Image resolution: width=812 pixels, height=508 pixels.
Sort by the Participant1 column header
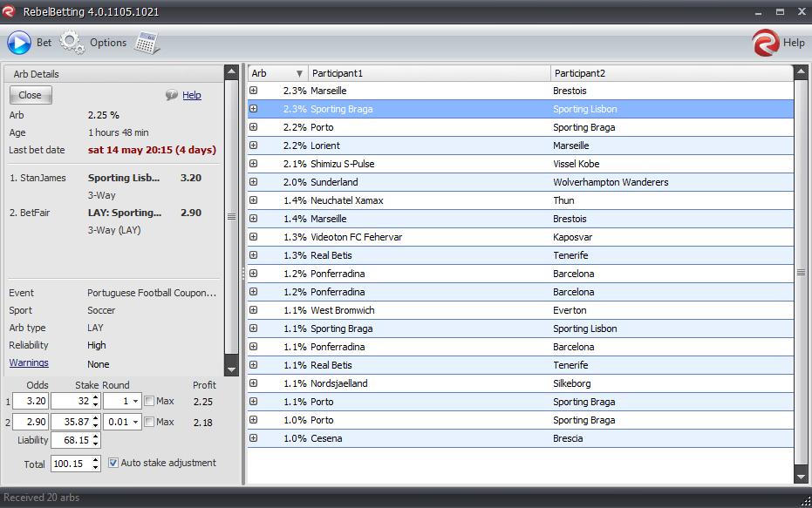[x=429, y=73]
